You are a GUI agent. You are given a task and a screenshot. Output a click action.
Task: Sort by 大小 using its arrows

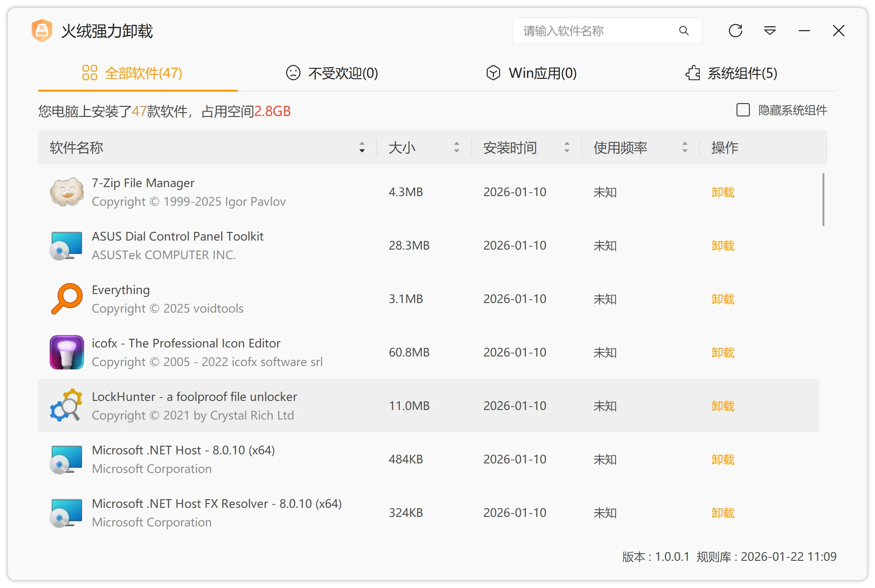[x=457, y=147]
